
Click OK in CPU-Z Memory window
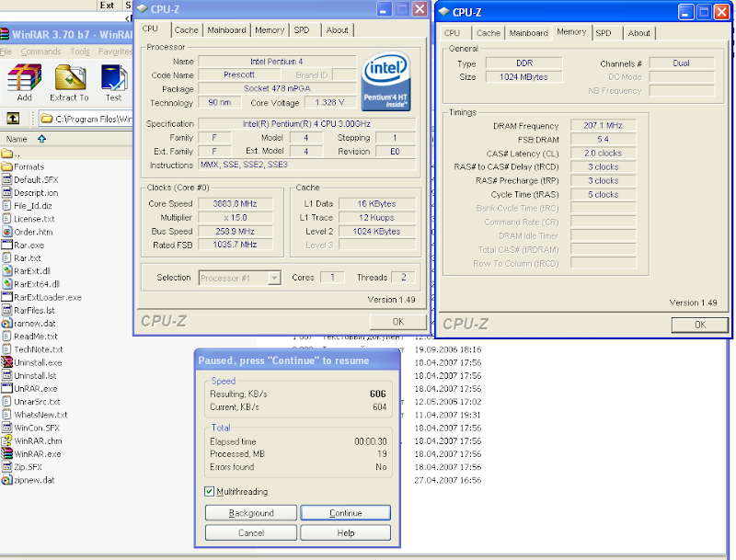coord(700,325)
